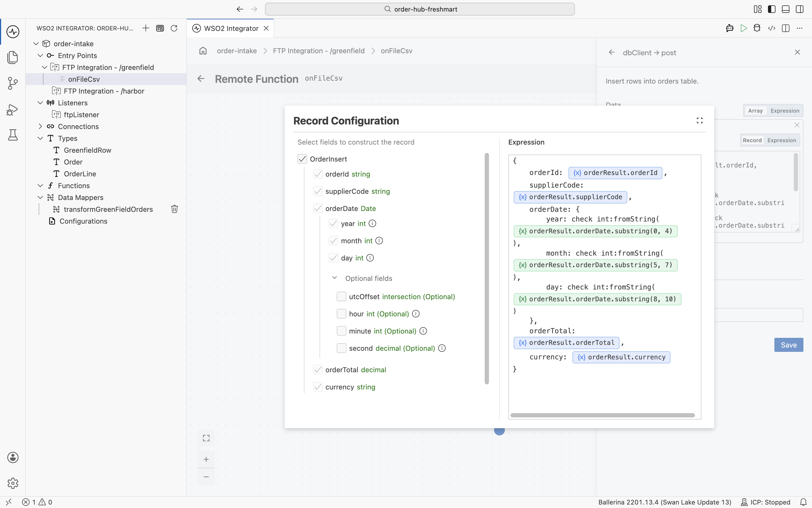This screenshot has width=812, height=508.
Task: Collapse the Record Configuration dialog
Action: click(699, 121)
